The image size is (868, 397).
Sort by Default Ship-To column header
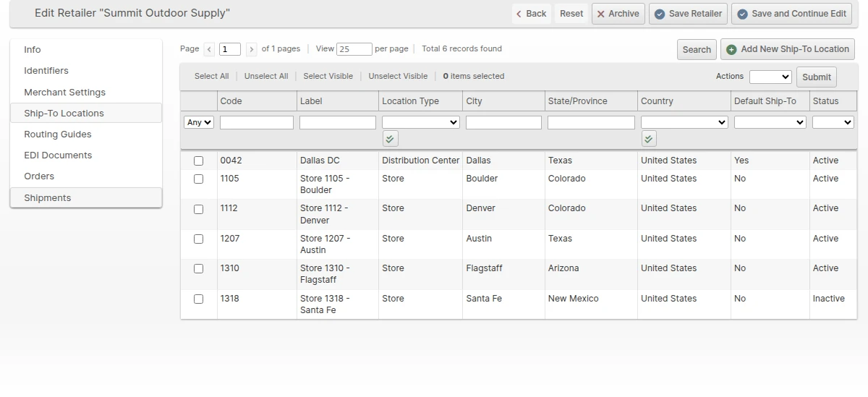[x=770, y=101]
